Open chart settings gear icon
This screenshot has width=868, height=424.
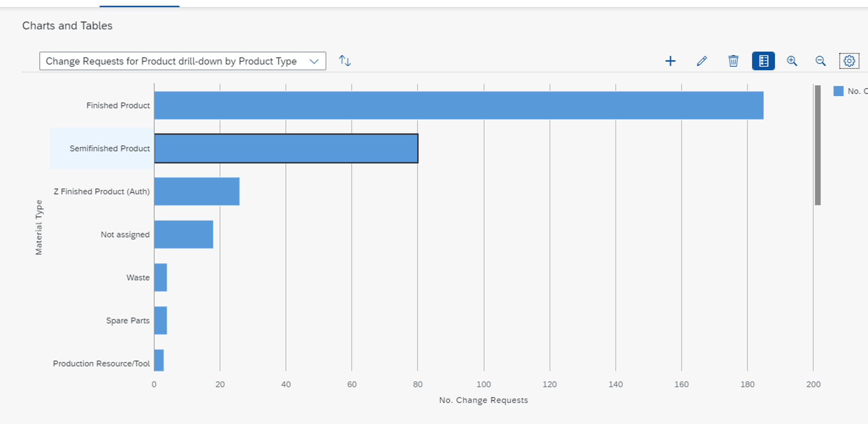coord(849,61)
